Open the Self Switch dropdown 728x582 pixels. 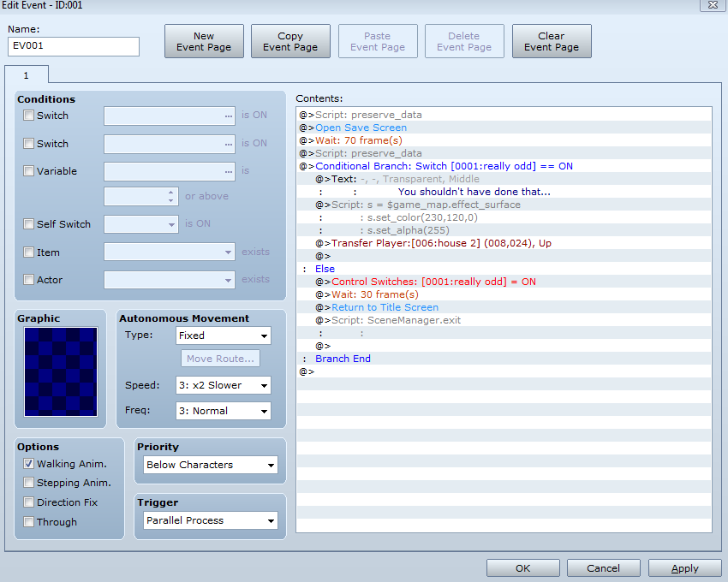[141, 224]
